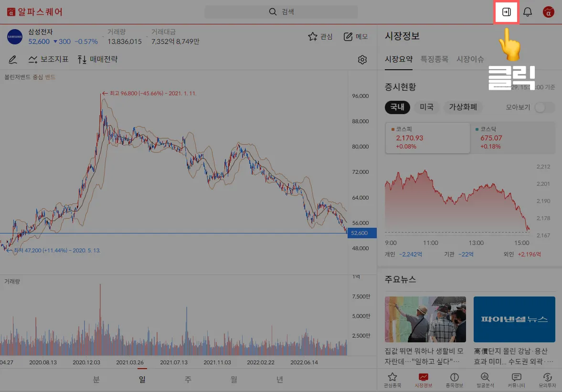Open 시장정보 in bottom navigation
This screenshot has height=392, width=562.
[424, 380]
